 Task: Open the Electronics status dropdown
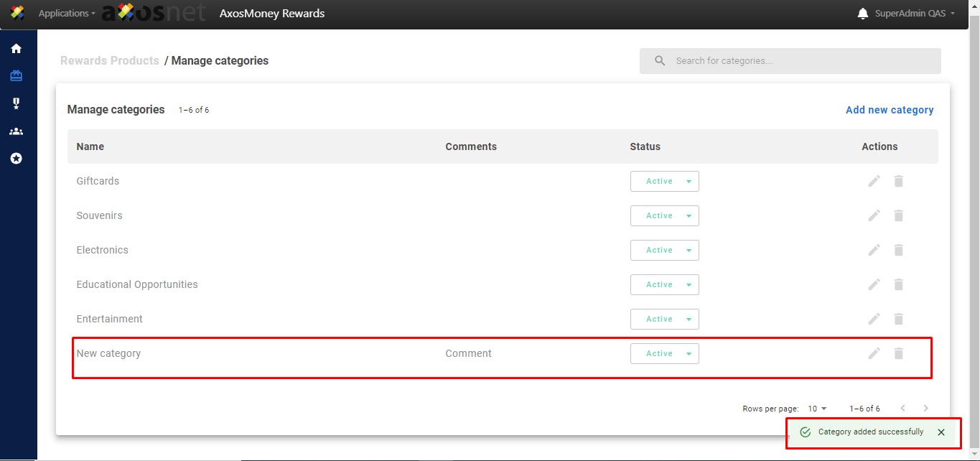664,251
